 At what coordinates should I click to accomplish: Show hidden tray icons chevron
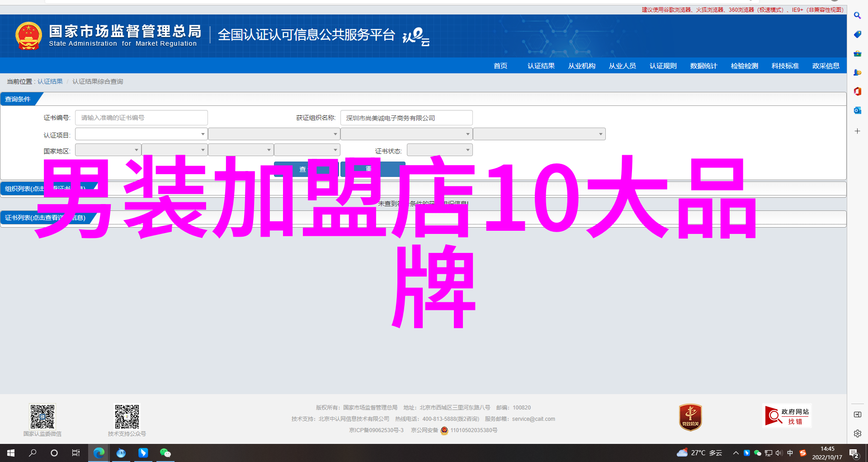click(736, 453)
